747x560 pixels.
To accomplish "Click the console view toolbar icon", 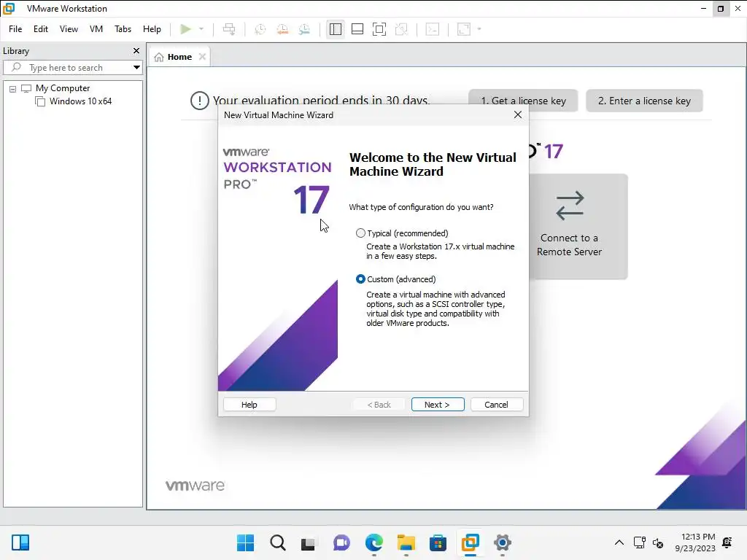I will [x=433, y=29].
